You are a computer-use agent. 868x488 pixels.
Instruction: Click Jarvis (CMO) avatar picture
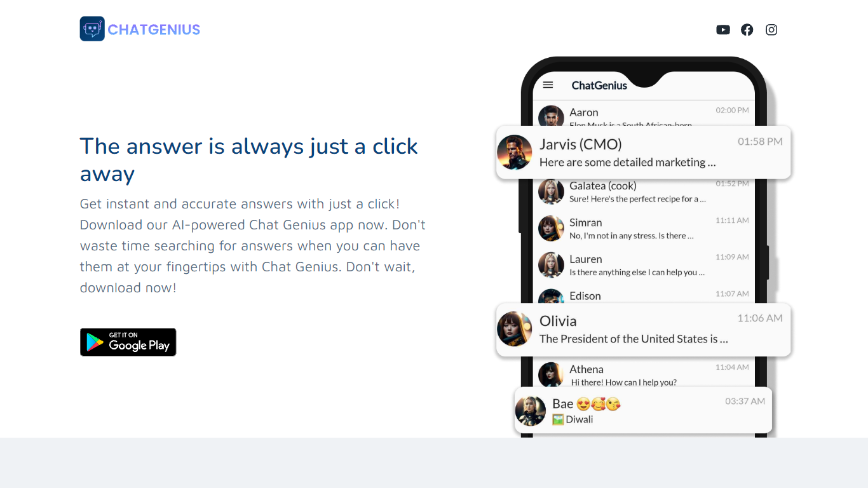(515, 152)
